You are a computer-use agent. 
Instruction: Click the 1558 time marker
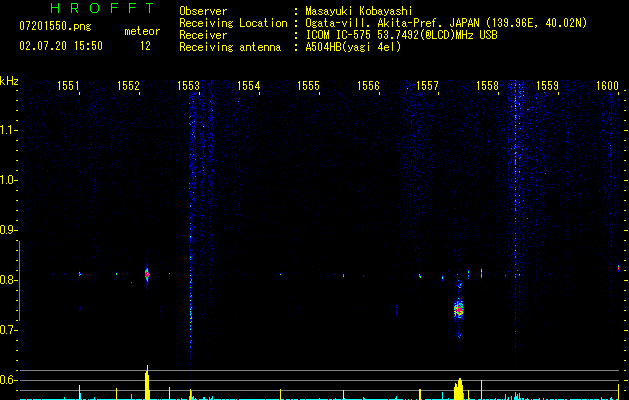tap(487, 85)
